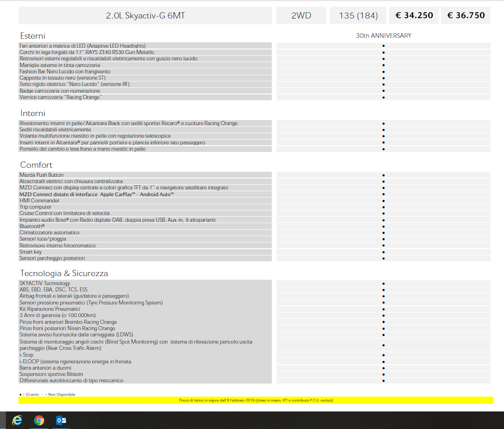Select the 'Mazda Push Button' row
This screenshot has width=504, height=429.
[x=145, y=175]
